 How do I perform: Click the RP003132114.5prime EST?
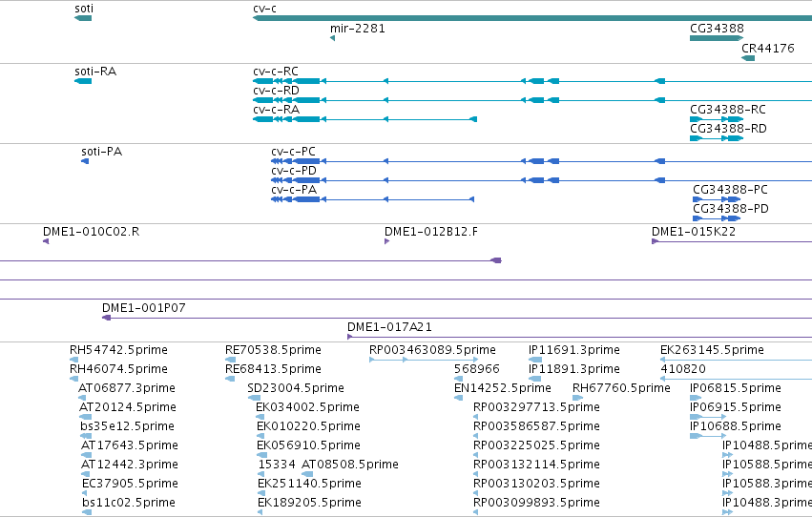pos(476,475)
